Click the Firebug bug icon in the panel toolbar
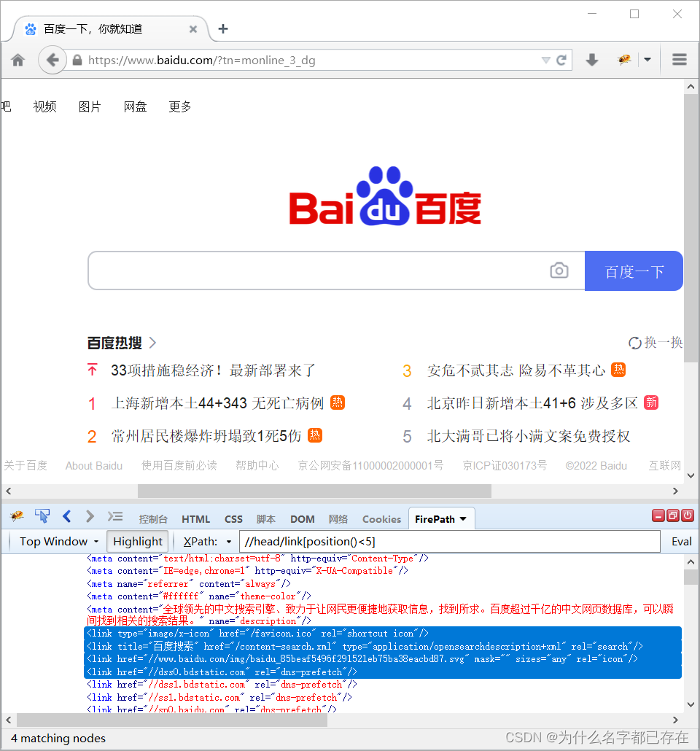 coord(17,515)
